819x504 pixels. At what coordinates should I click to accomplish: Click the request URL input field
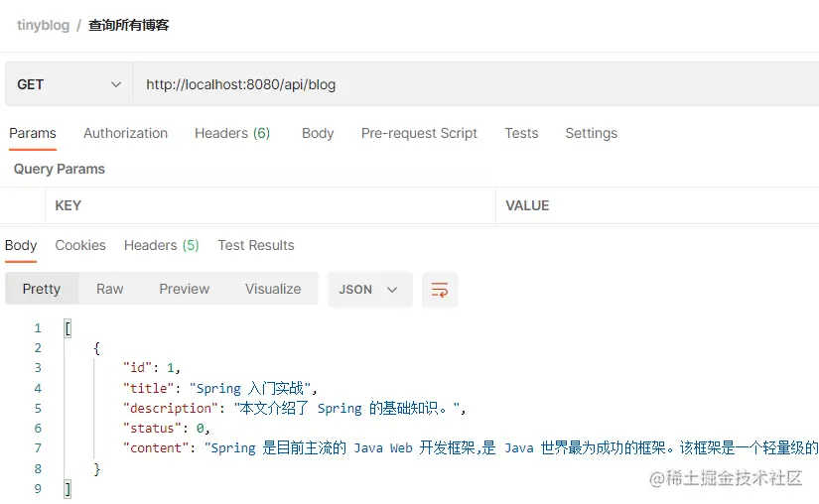pos(476,84)
